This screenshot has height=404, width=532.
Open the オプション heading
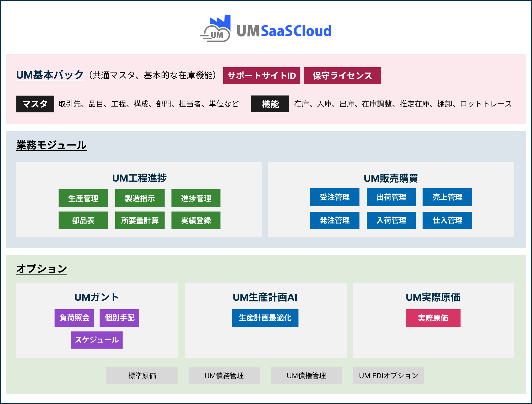(42, 268)
